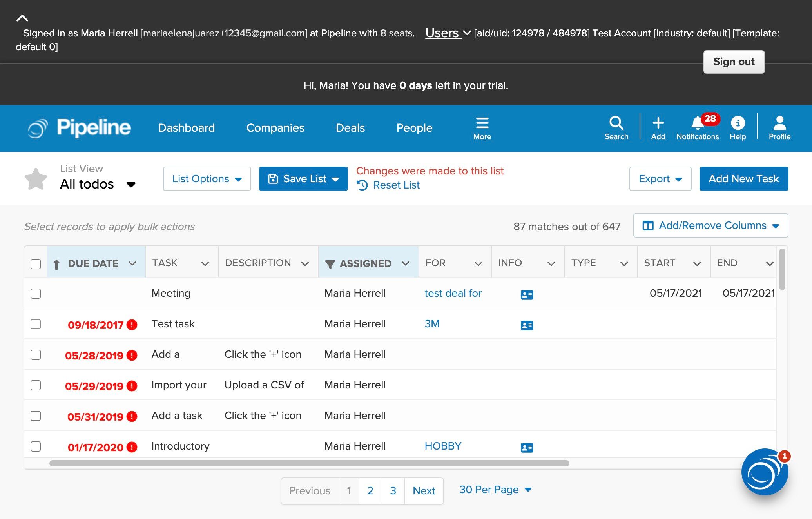The width and height of the screenshot is (812, 519).
Task: Change the 30 Per Page setting
Action: pyautogui.click(x=495, y=490)
